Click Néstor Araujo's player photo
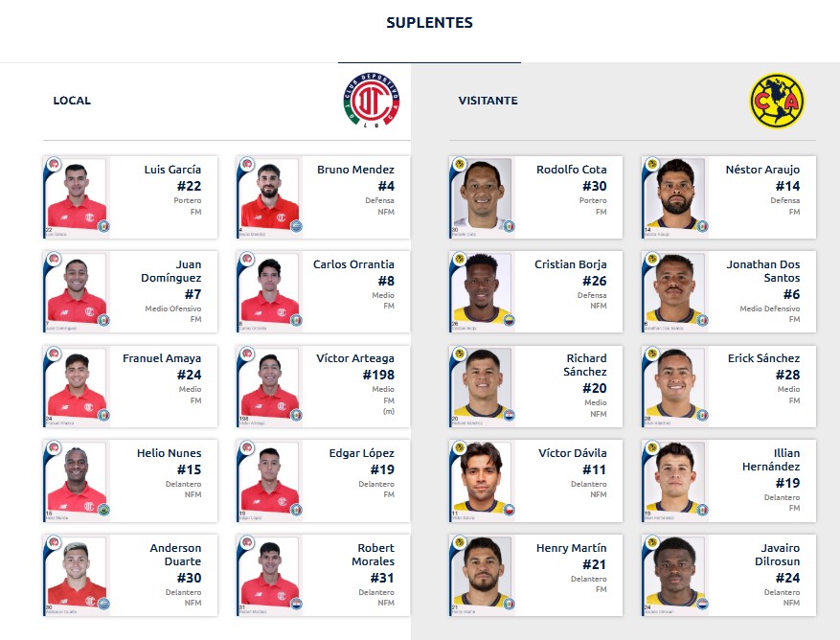The width and height of the screenshot is (840, 640). pos(675,197)
